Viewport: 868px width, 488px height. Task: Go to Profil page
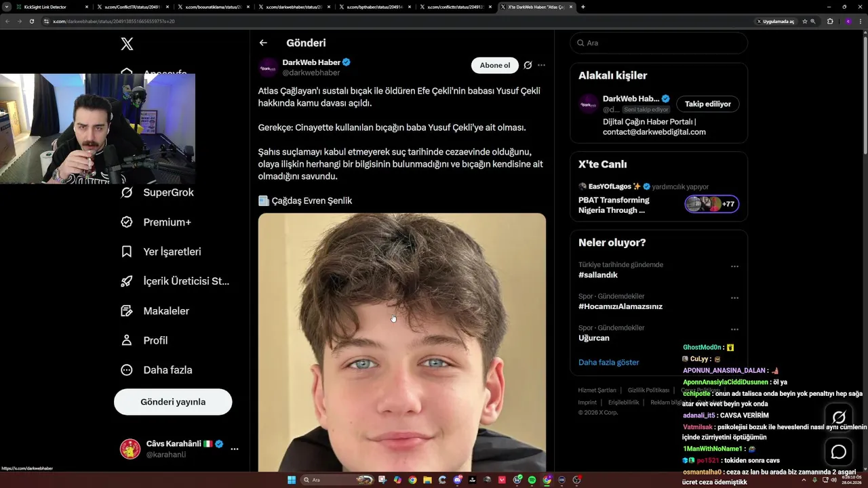coord(144,340)
